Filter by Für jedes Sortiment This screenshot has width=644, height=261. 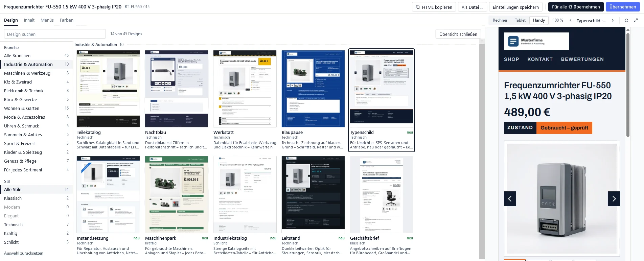click(36, 170)
